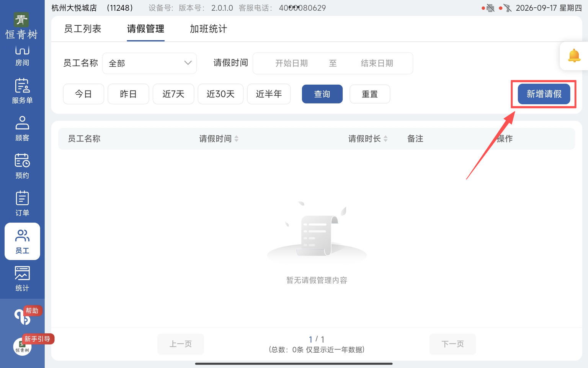Switch to the 加班统计 tab
Viewport: 588px width, 368px height.
click(208, 29)
